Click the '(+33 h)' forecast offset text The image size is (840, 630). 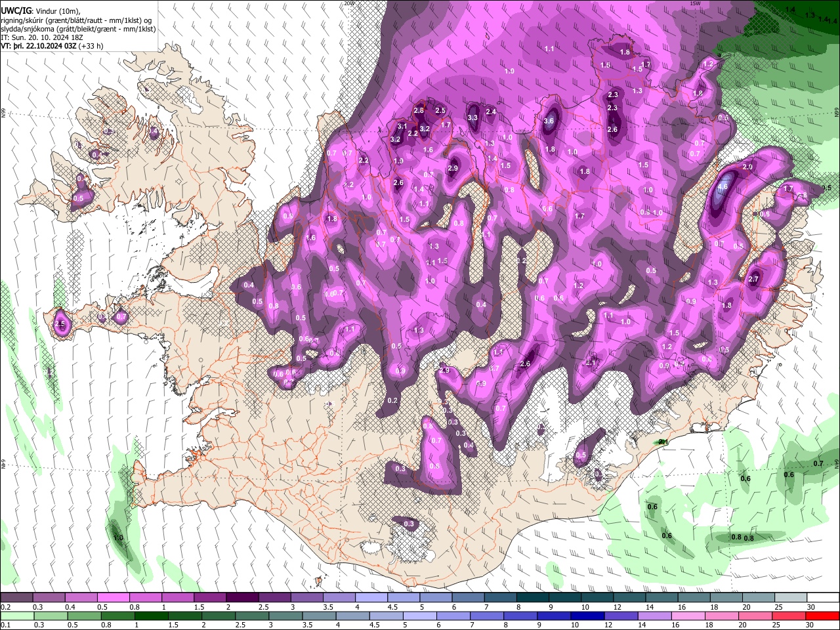click(92, 47)
